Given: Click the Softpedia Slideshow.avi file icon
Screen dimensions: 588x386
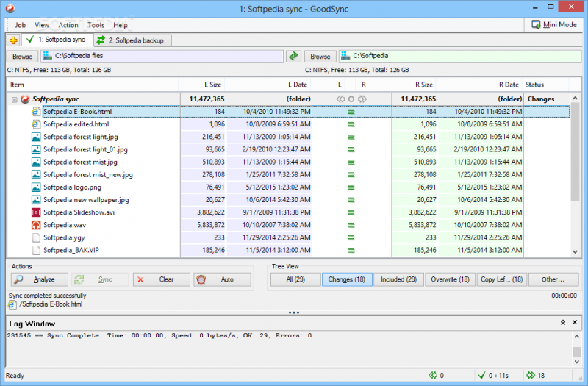Looking at the screenshot, I should (x=36, y=212).
